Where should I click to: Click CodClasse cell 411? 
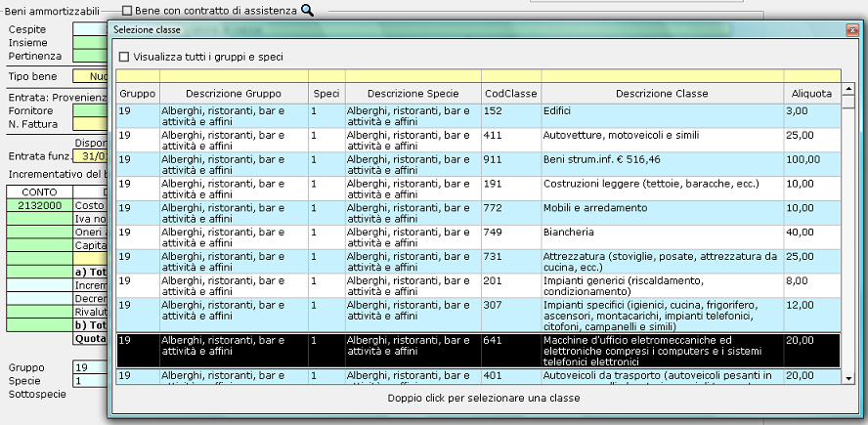[x=511, y=141]
